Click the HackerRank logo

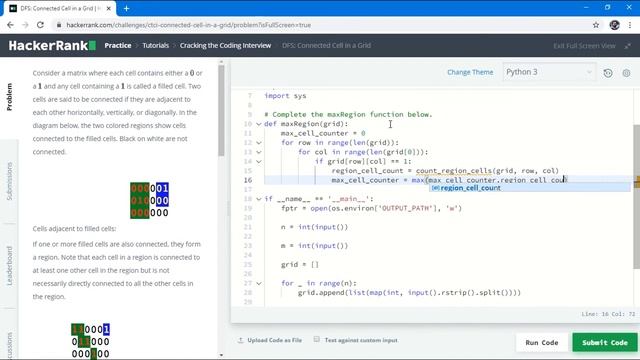tap(52, 45)
